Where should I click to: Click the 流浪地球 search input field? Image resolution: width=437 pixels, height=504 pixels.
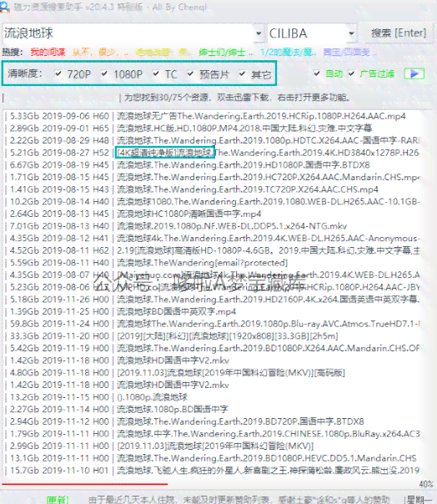(128, 33)
